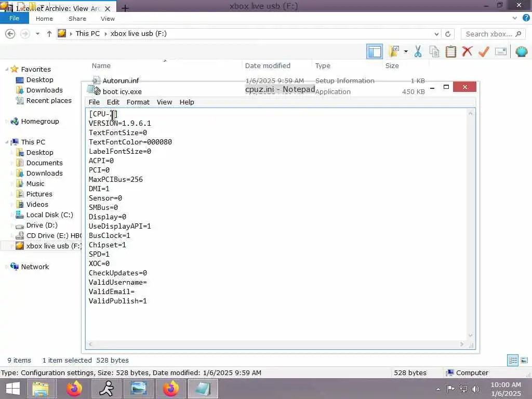
Task: Open the File ribbon tab
Action: click(14, 18)
